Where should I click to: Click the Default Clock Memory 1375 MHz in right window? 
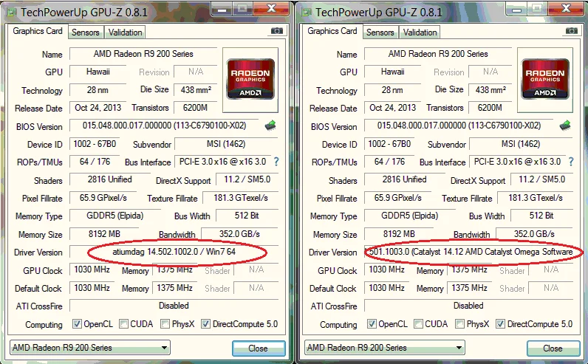(x=470, y=287)
